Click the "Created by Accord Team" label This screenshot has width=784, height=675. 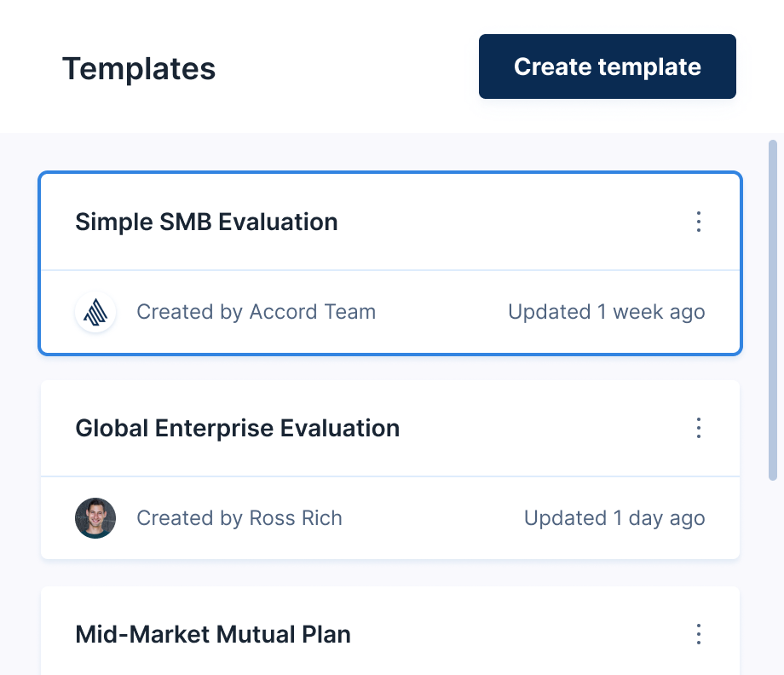point(256,312)
